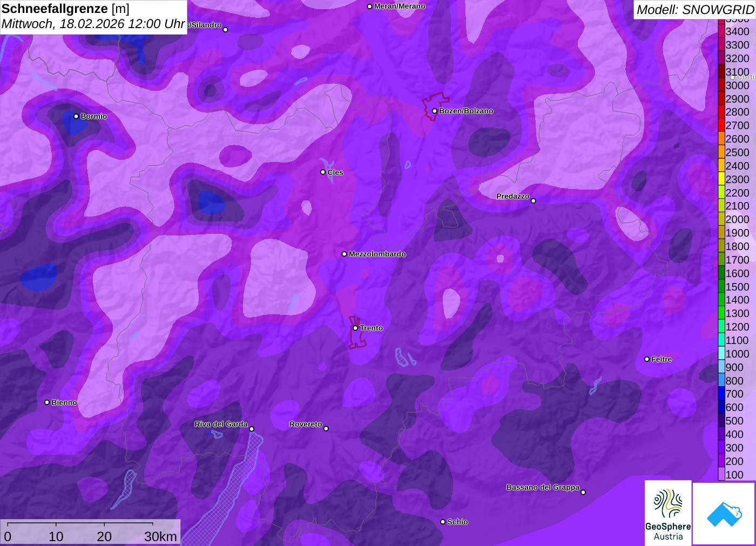The image size is (756, 546).
Task: Select the Meran/Merano marker dot
Action: [x=369, y=6]
